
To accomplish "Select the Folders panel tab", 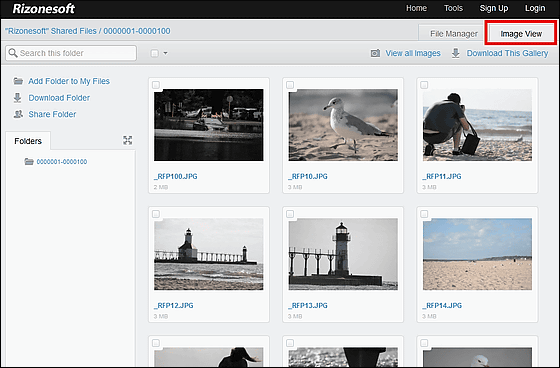I will point(28,141).
